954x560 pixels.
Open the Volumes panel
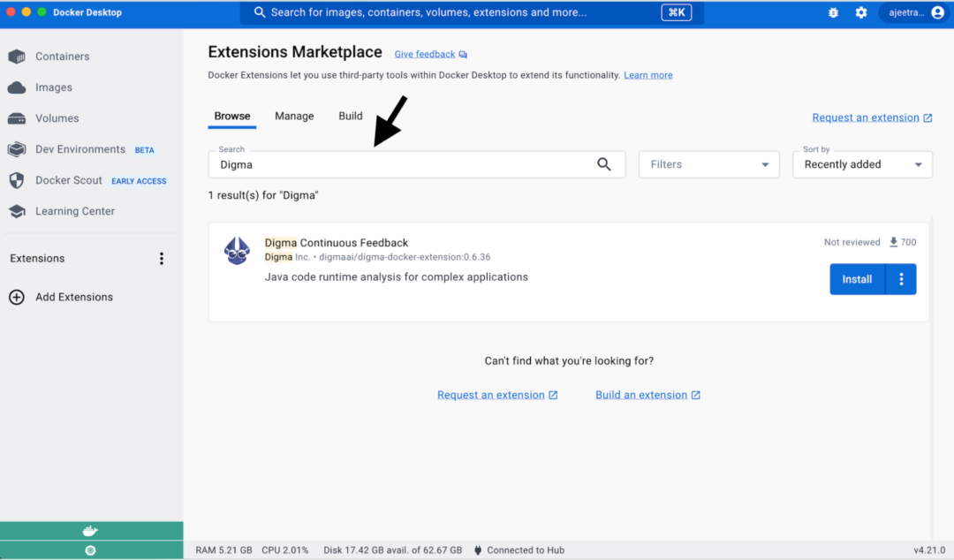click(55, 117)
